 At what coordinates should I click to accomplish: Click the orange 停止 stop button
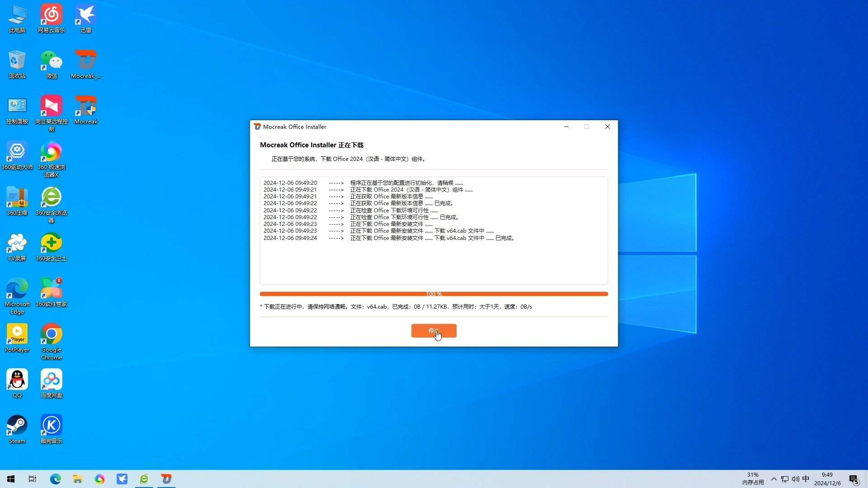(434, 331)
